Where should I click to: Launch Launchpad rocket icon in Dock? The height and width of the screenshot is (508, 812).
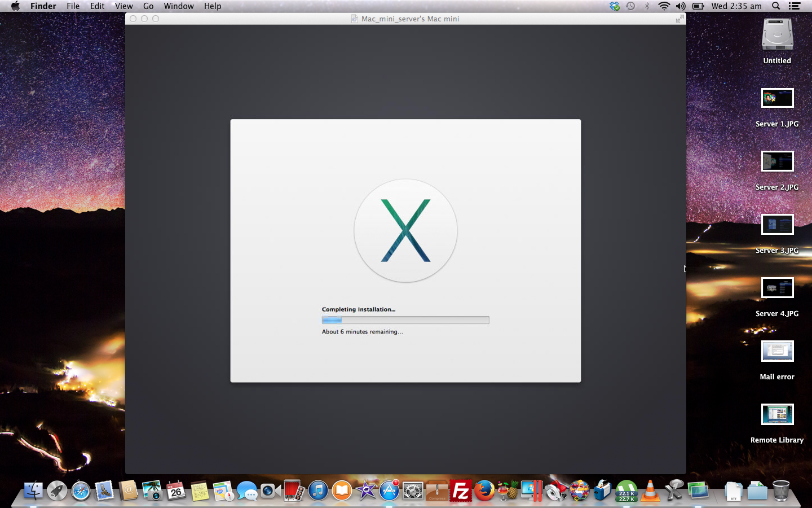point(57,491)
